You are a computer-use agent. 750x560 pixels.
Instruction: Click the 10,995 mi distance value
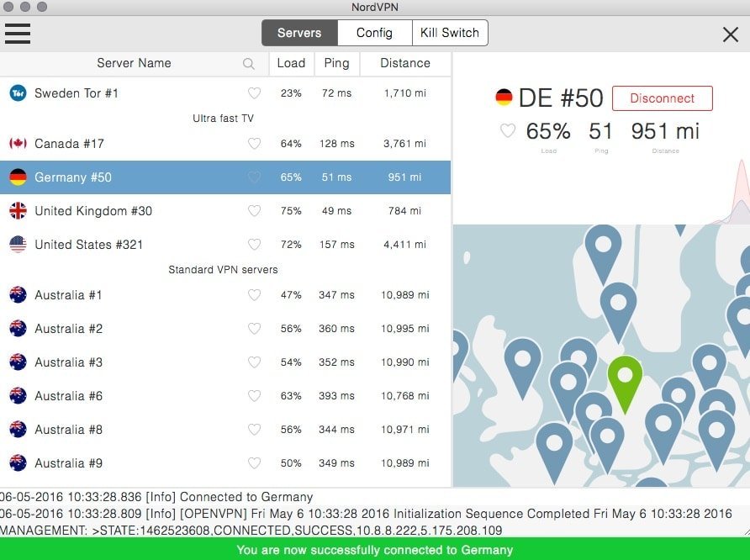[404, 329]
